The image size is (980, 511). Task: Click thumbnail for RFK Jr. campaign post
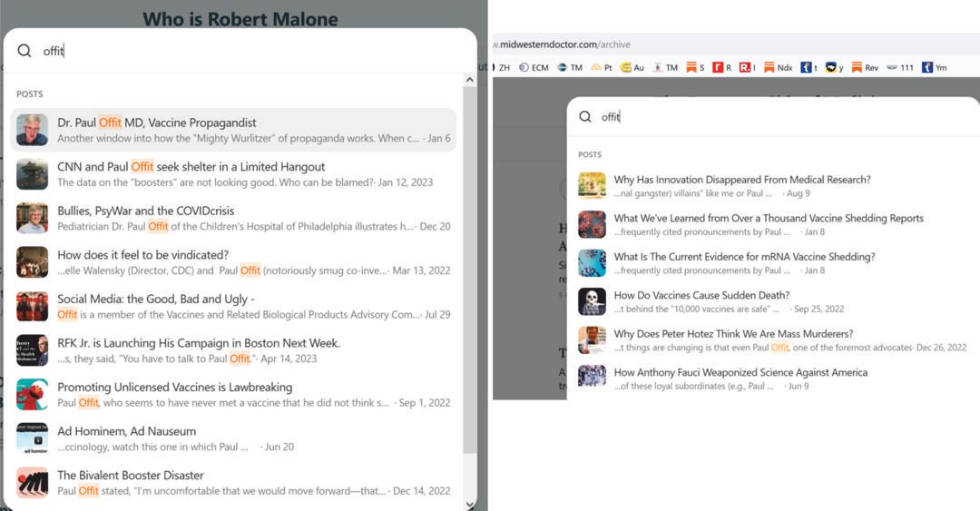(32, 350)
